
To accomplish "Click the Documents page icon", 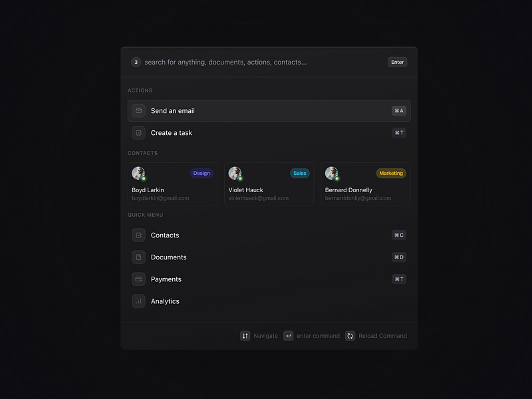I will [x=138, y=257].
